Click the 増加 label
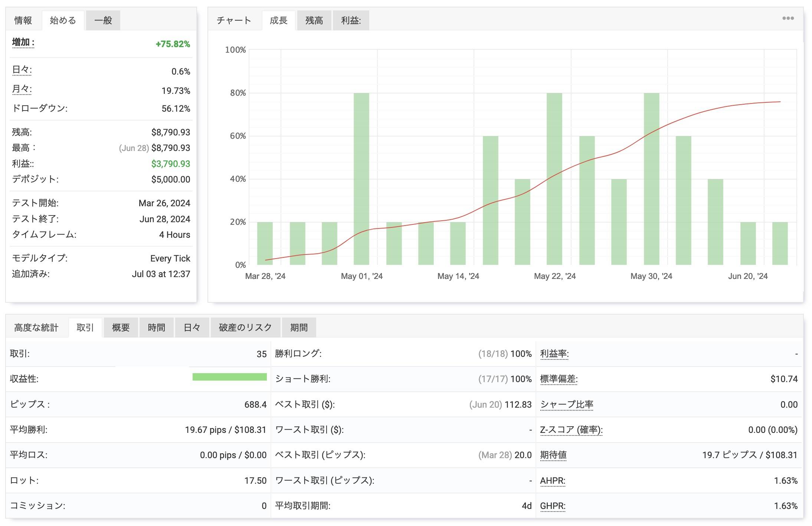This screenshot has width=812, height=526. 23,43
